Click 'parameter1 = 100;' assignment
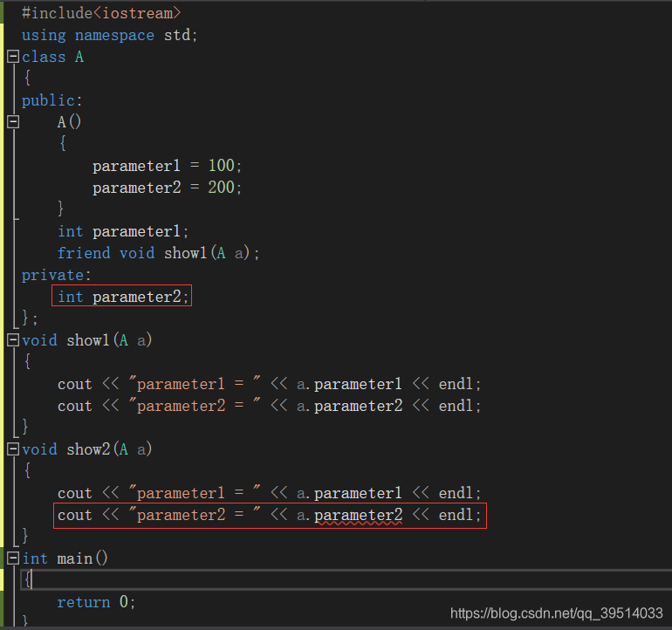 tap(168, 166)
